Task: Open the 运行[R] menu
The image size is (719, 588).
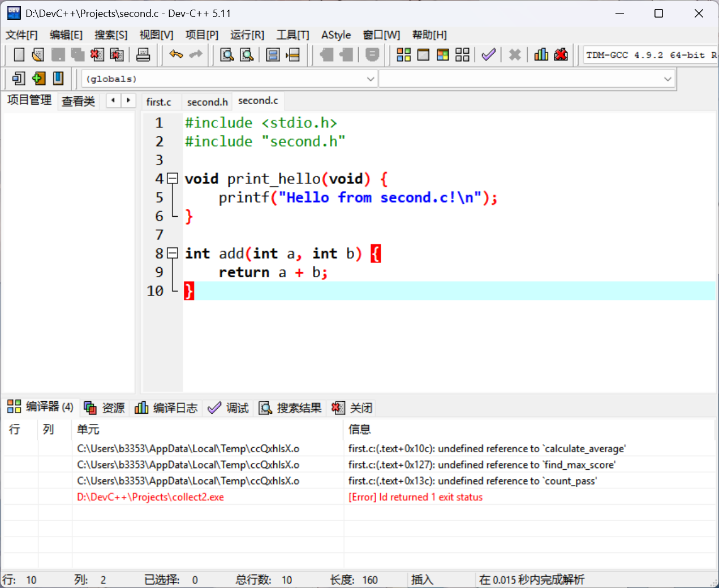Action: (247, 35)
